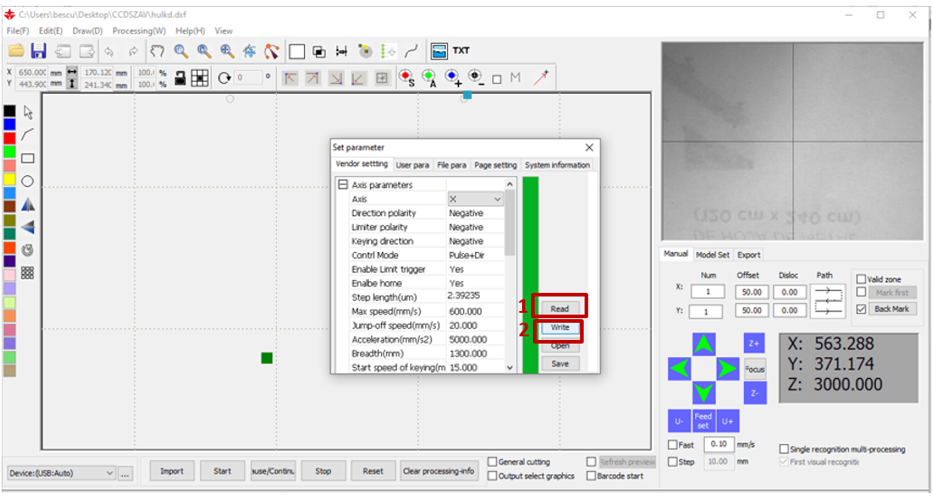Click the X Offset field showing 50.00
The height and width of the screenshot is (496, 933).
[x=752, y=292]
